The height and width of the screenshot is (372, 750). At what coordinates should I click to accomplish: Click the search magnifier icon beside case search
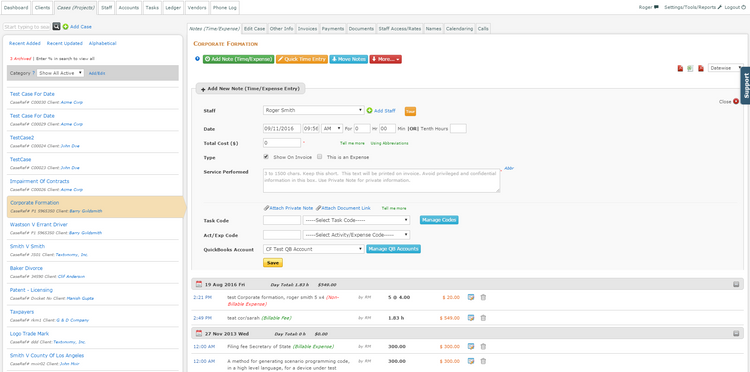(x=56, y=27)
